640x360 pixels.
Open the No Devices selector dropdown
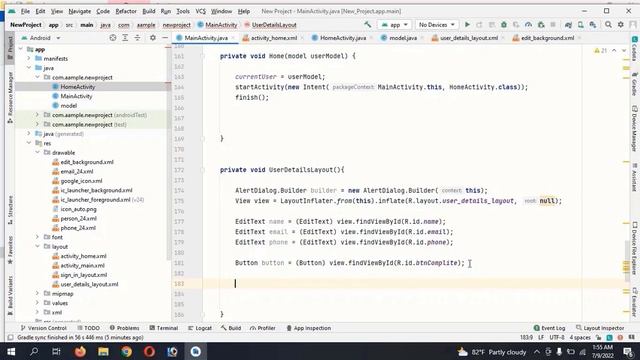pos(437,24)
